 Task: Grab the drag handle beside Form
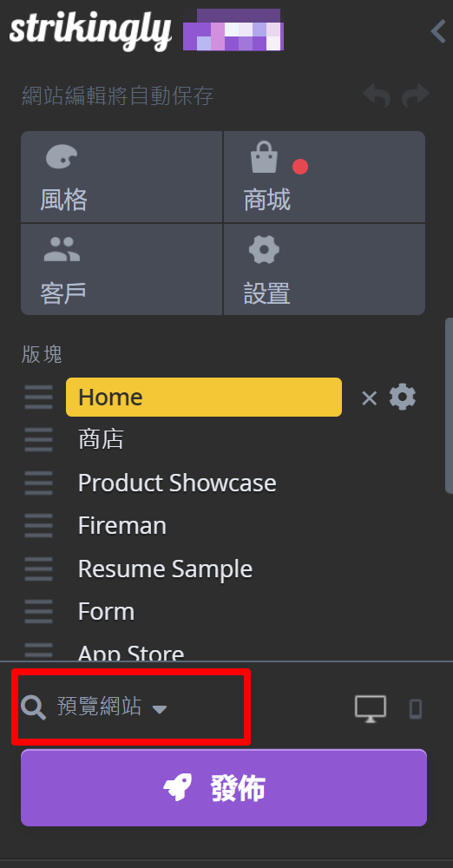(x=39, y=612)
